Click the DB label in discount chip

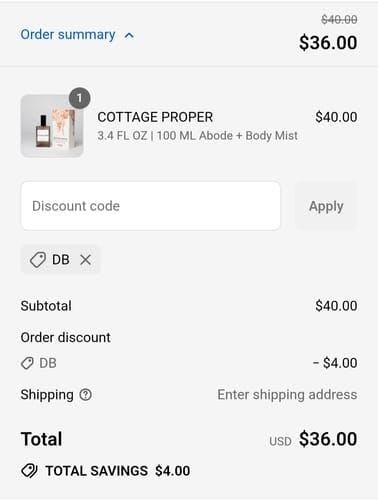click(61, 259)
